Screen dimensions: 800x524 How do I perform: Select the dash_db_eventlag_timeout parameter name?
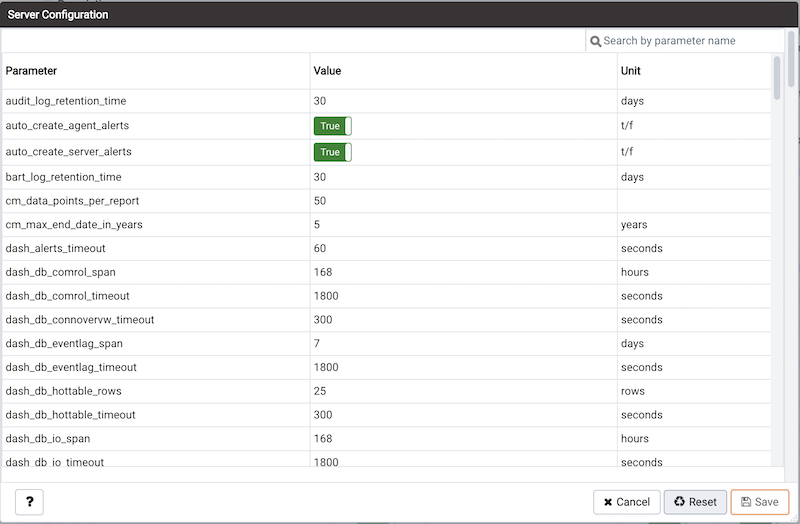71,367
